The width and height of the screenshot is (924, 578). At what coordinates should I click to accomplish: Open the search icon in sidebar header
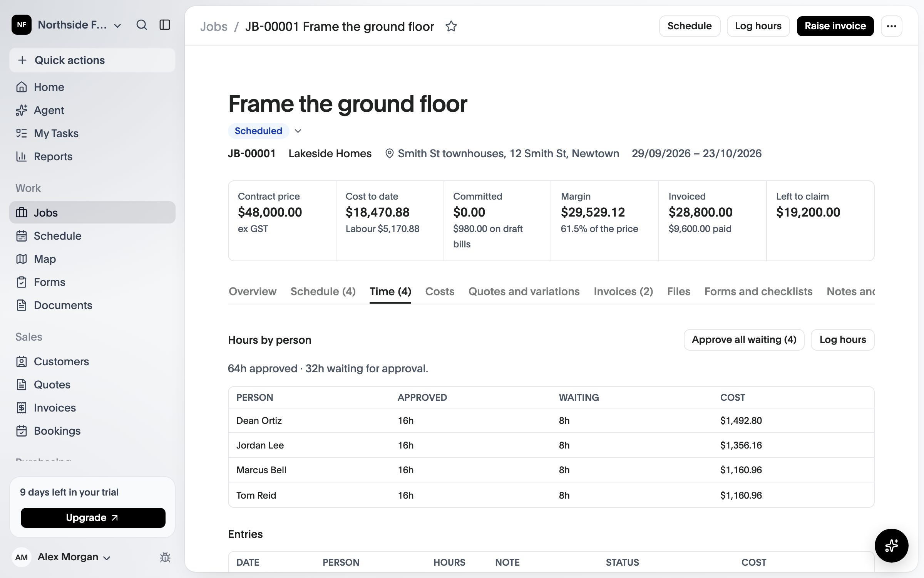coord(142,25)
